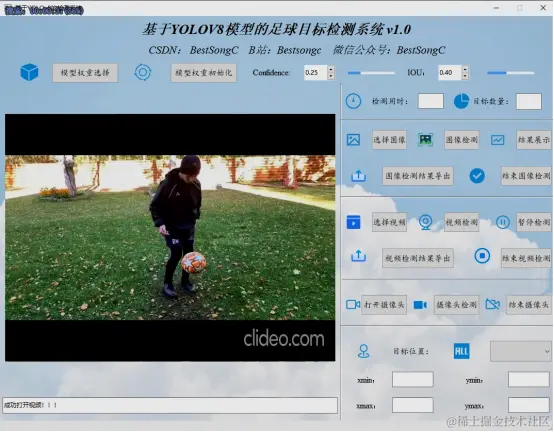
Task: Click the blue video file icon
Action: coord(354,222)
